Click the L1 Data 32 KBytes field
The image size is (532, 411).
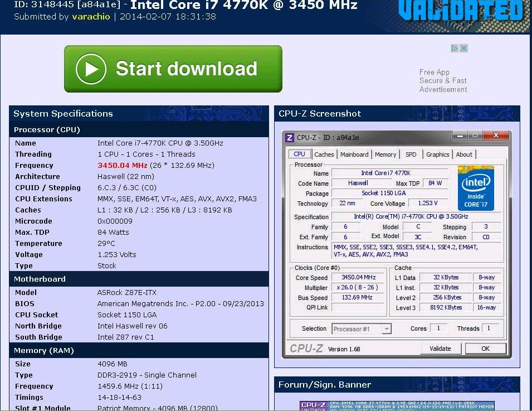(446, 277)
